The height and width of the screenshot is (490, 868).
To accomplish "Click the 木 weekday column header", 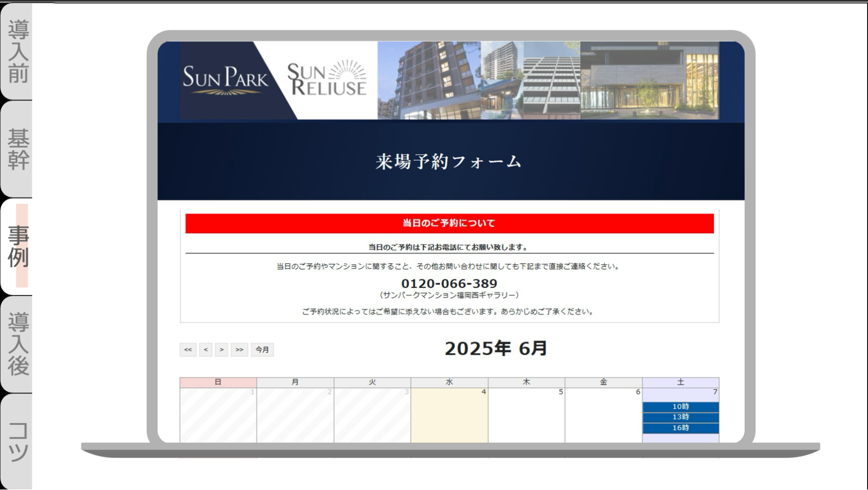I will point(526,382).
